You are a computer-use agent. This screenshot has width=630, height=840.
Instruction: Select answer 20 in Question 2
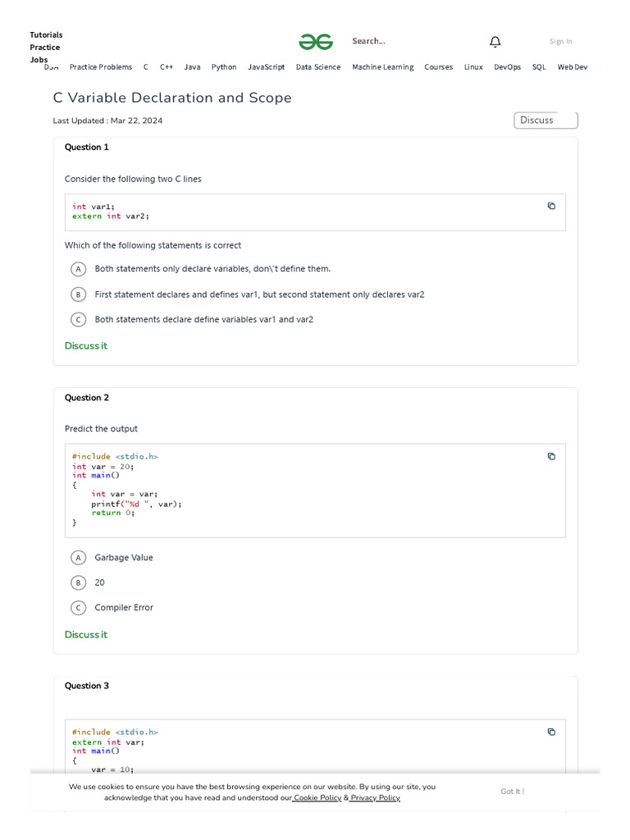(79, 582)
